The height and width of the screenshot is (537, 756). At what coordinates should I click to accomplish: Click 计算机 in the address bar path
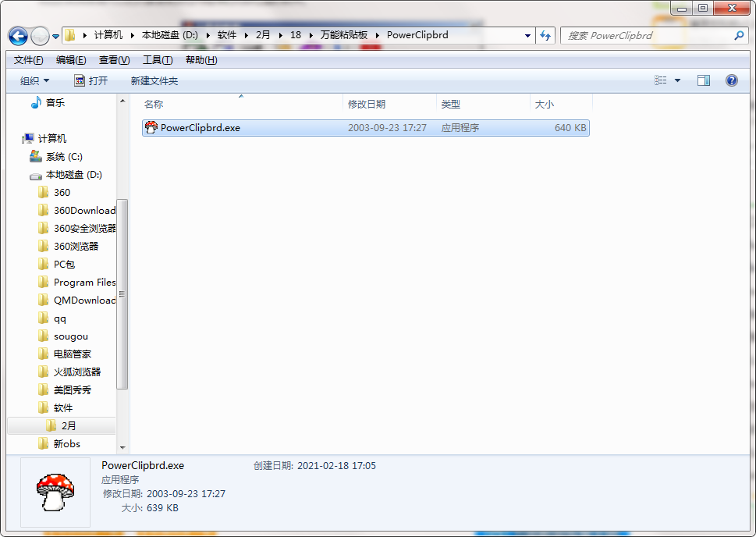(108, 35)
